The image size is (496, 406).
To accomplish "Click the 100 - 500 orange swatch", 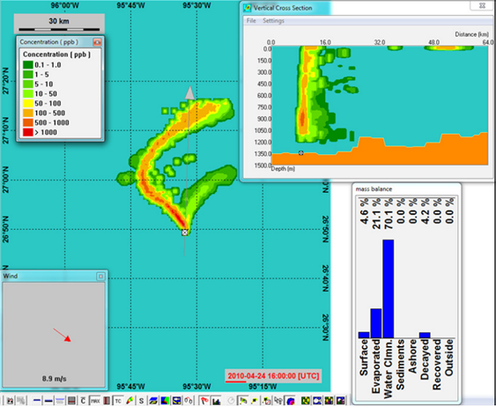I will click(x=28, y=113).
